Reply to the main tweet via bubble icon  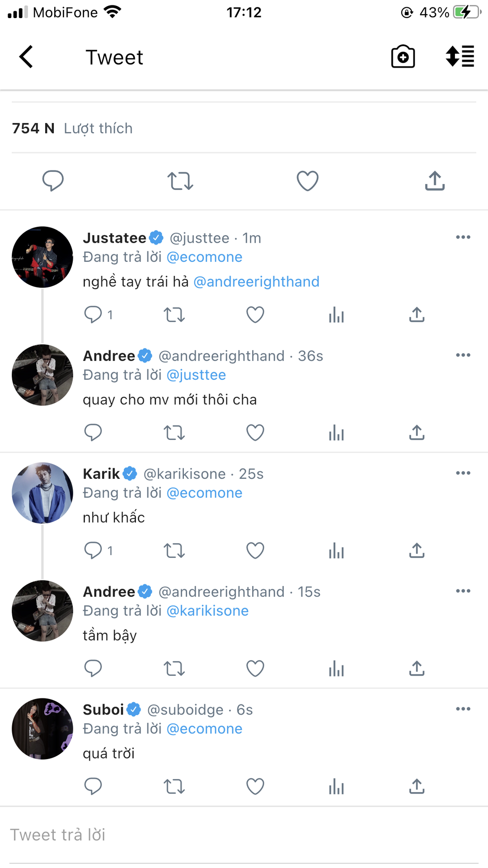point(53,181)
